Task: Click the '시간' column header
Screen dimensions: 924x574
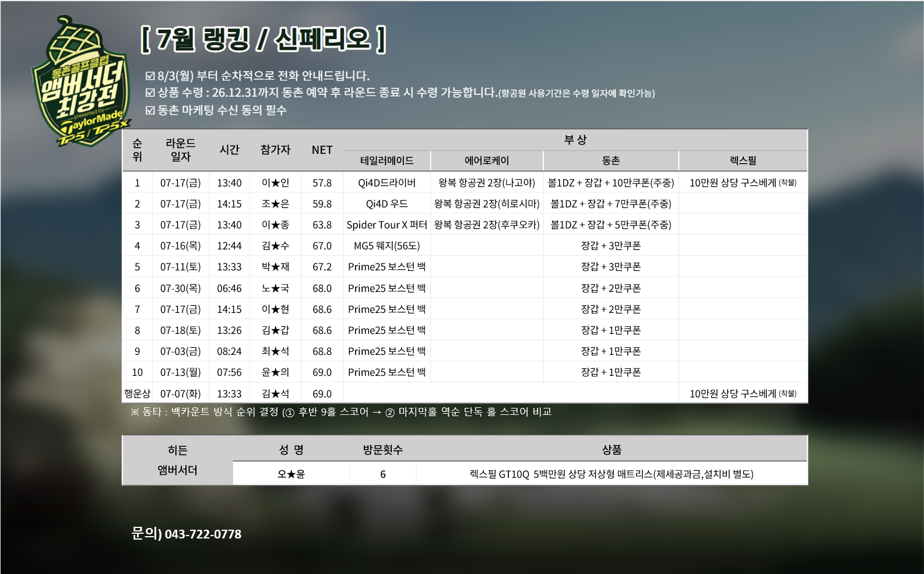Action: click(x=229, y=150)
